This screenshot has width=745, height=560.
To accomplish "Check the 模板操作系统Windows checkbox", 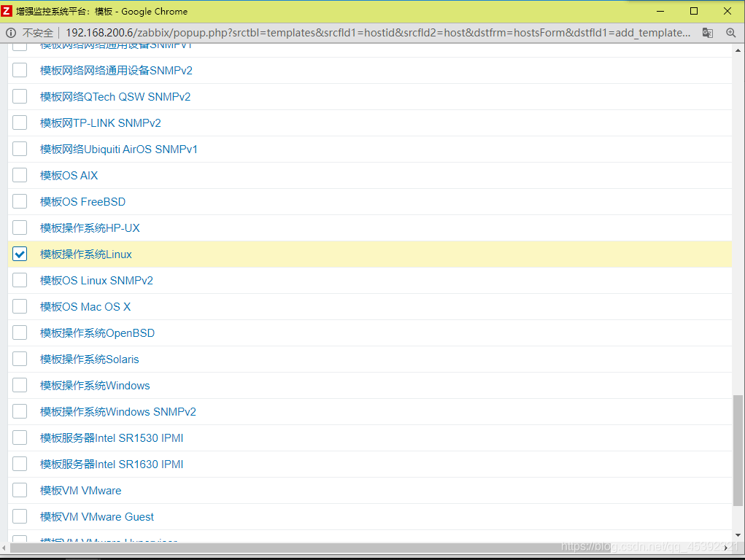I will [20, 385].
